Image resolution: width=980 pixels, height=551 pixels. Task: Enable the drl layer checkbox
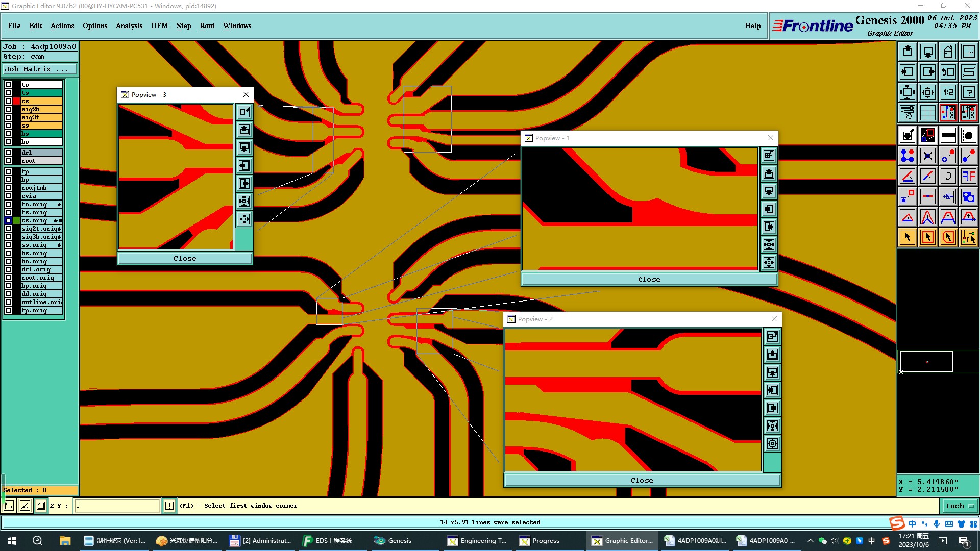click(8, 153)
